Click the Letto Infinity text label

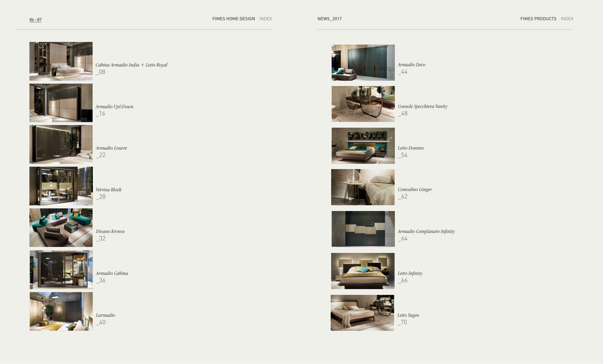point(410,273)
